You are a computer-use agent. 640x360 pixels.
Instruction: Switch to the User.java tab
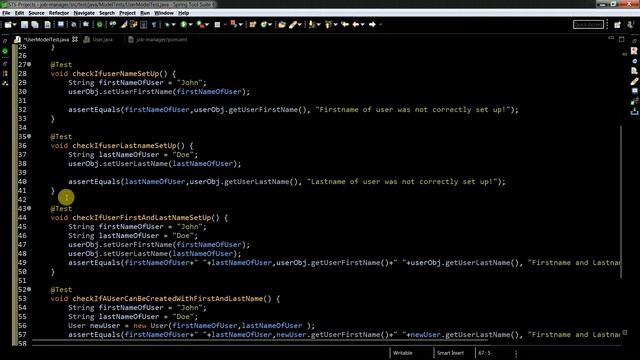coord(102,40)
